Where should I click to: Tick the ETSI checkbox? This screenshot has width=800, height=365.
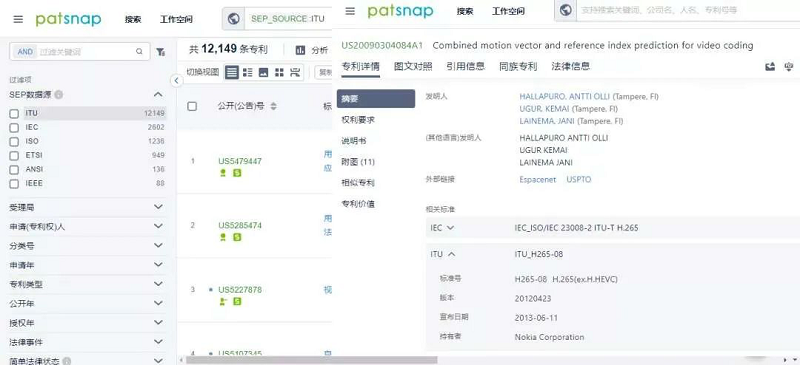click(x=14, y=155)
